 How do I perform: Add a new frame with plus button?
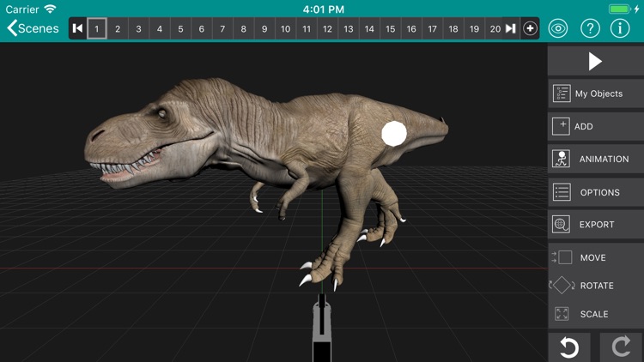tap(531, 28)
